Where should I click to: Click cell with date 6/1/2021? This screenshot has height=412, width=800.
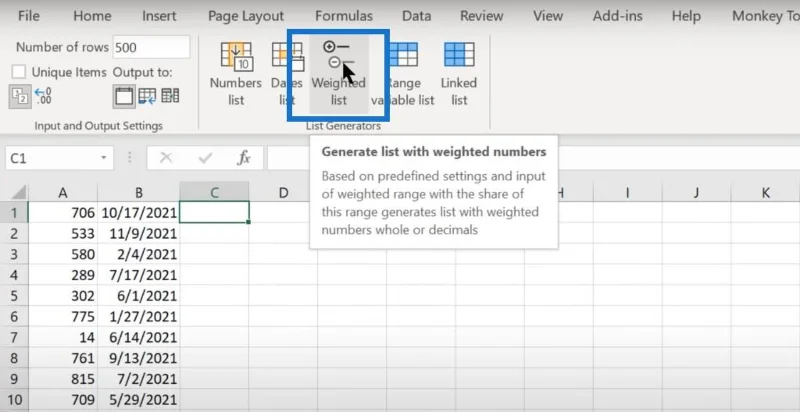138,296
